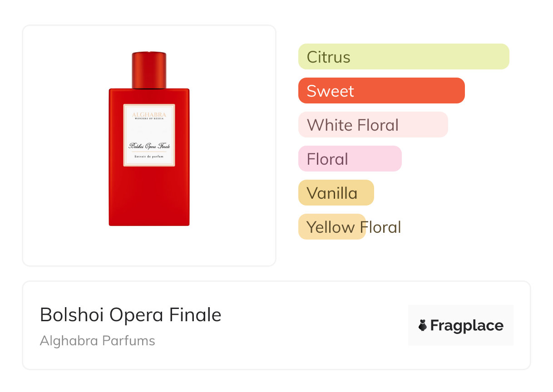The image size is (553, 392).
Task: Click the Bolshoi Opera Finale title
Action: point(130,315)
